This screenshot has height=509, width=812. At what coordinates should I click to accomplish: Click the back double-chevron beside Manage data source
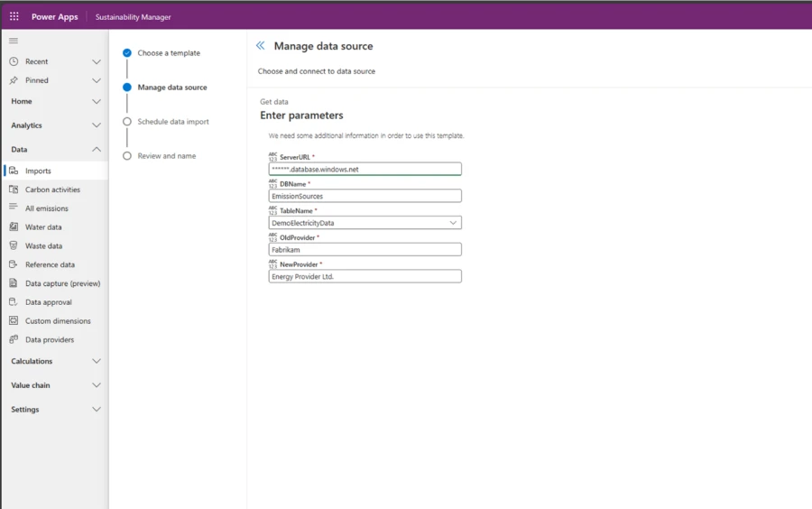pyautogui.click(x=261, y=46)
